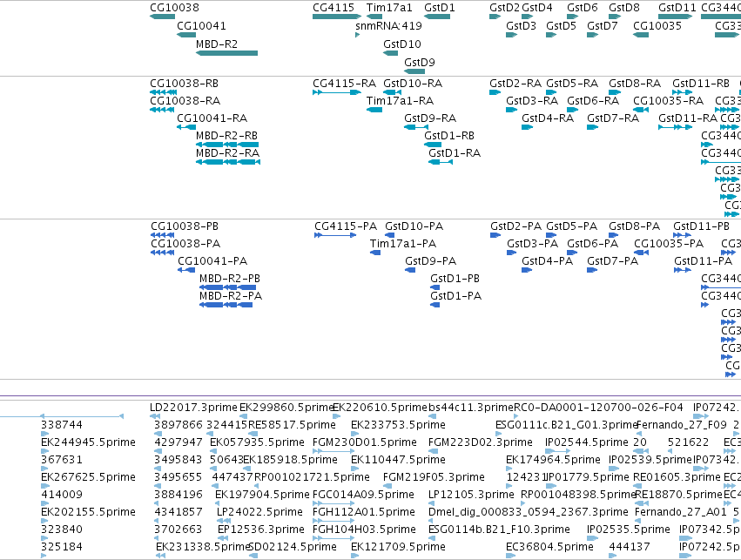Select the CG4115 gene feature
This screenshot has width=741, height=560.
click(336, 17)
